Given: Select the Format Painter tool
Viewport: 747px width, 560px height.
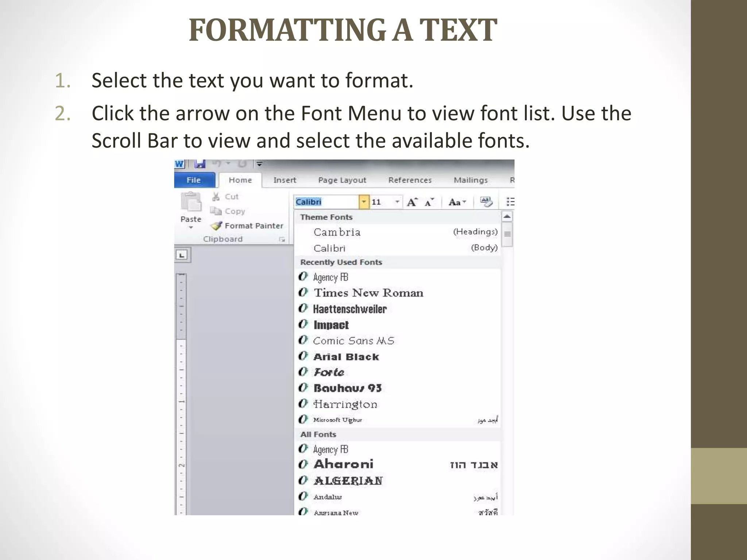Looking at the screenshot, I should click(x=247, y=226).
